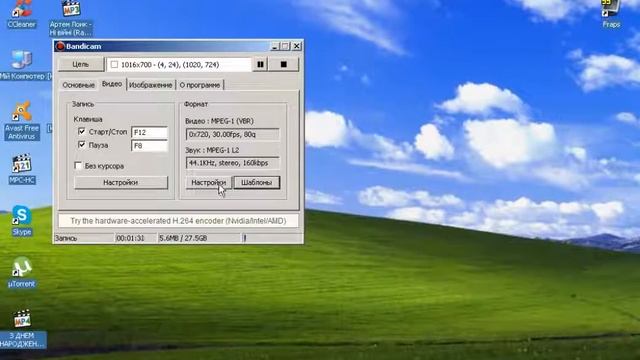Click the audio format info 44.1KHz, stereo

pyautogui.click(x=233, y=163)
